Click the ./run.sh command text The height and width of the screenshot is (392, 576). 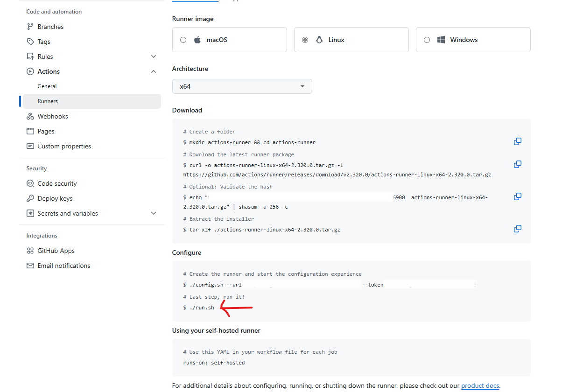(201, 308)
